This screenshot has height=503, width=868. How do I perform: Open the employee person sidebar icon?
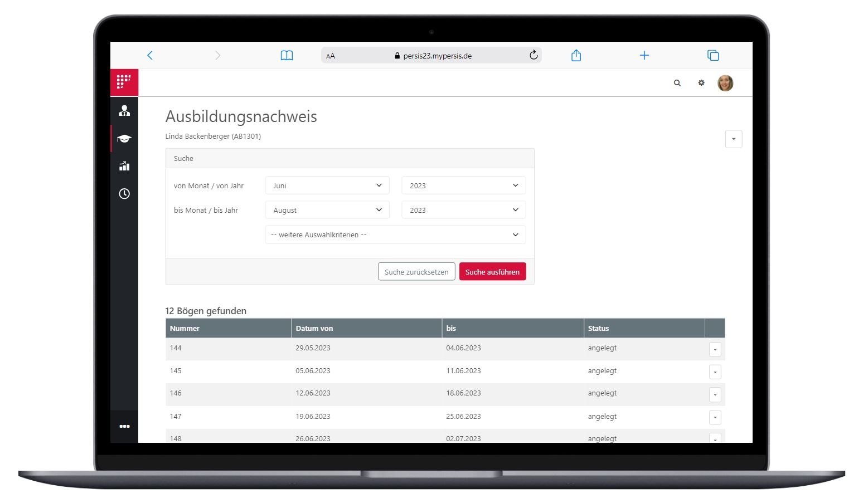[x=124, y=111]
